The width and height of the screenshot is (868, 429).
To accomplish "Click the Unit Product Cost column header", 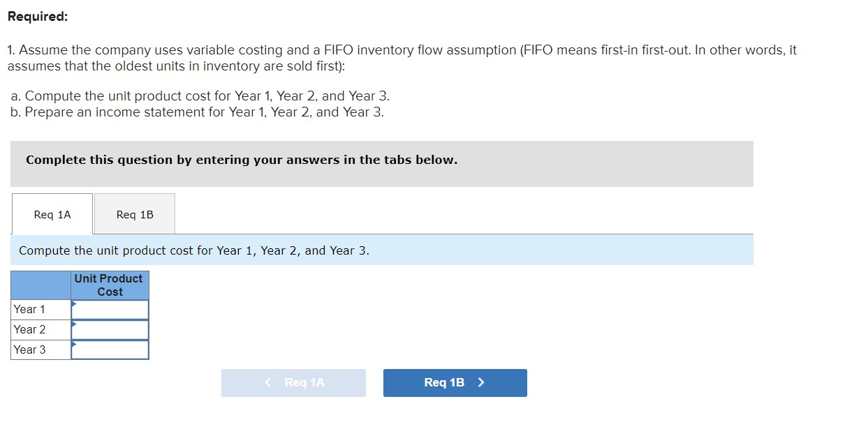I will click(110, 285).
